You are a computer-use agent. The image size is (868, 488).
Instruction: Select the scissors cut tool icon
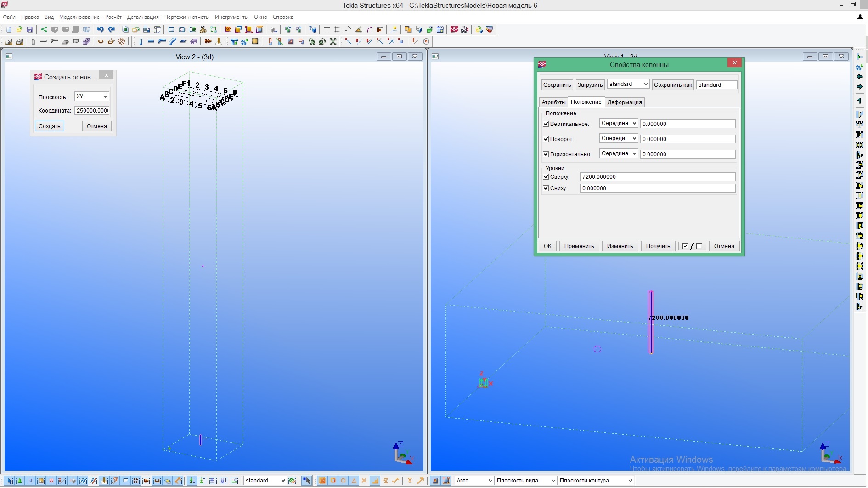coord(203,29)
